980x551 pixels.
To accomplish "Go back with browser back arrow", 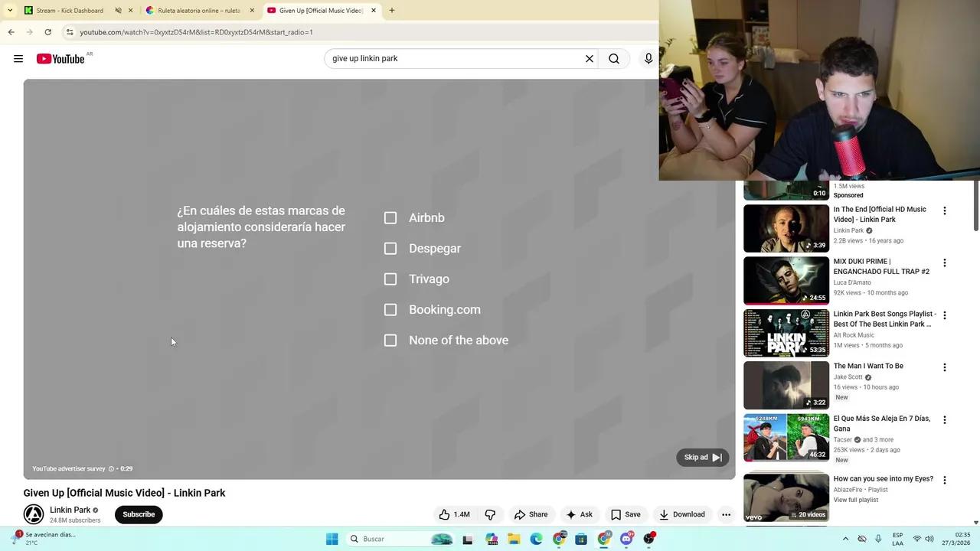I will [11, 32].
